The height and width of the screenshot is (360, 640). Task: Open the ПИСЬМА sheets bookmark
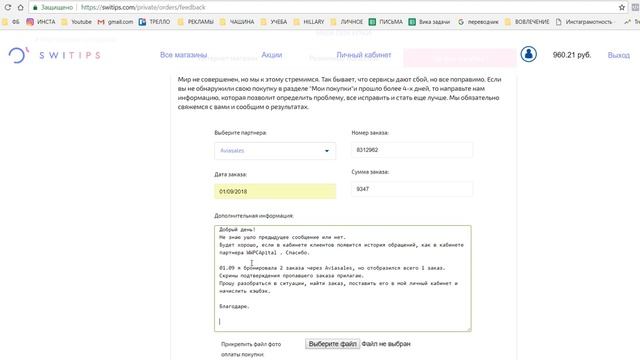coord(386,22)
